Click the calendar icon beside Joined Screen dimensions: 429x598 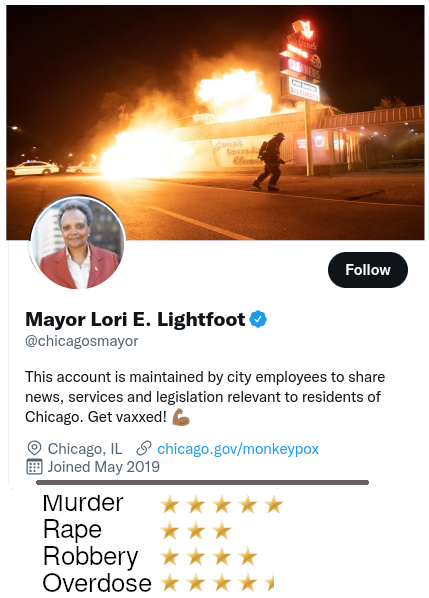(x=34, y=466)
